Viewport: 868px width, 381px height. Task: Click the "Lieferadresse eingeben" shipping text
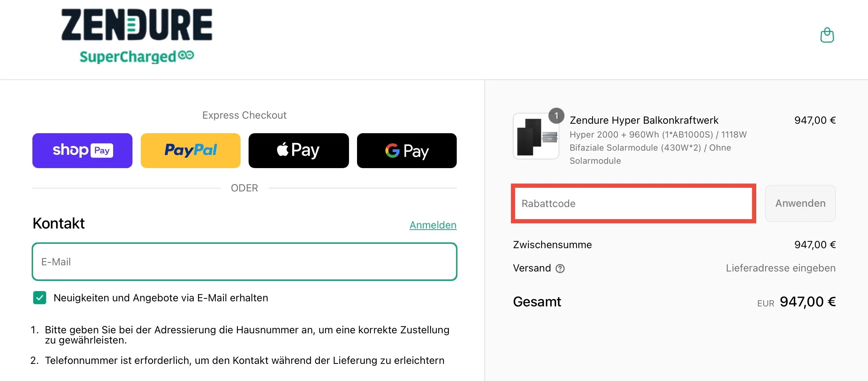point(780,268)
